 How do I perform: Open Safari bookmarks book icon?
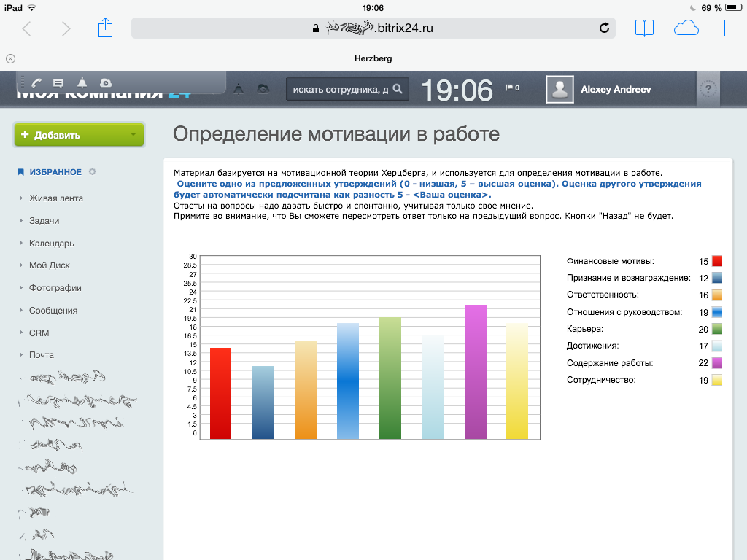[x=644, y=28]
